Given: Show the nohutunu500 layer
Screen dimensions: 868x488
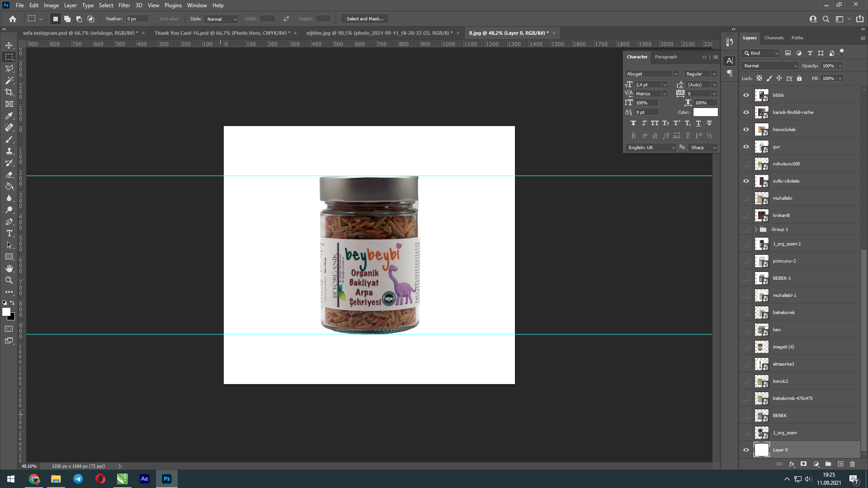Looking at the screenshot, I should [746, 164].
